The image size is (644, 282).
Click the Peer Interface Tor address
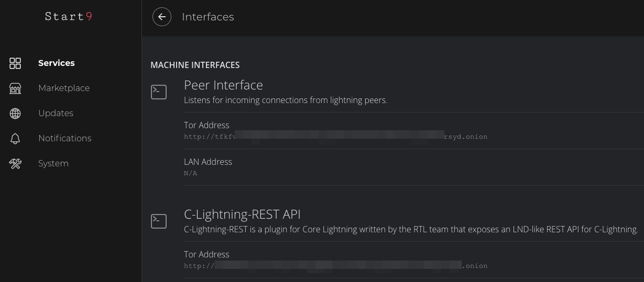335,137
